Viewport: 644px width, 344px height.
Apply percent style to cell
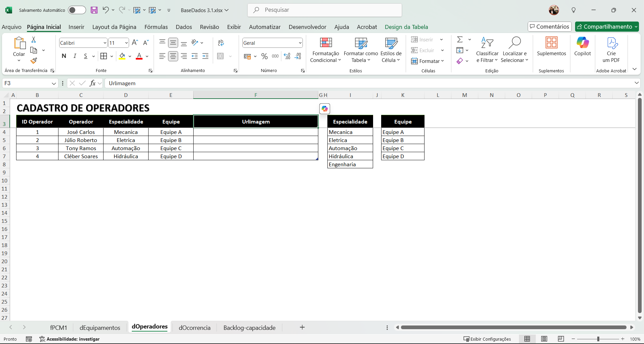(x=265, y=56)
